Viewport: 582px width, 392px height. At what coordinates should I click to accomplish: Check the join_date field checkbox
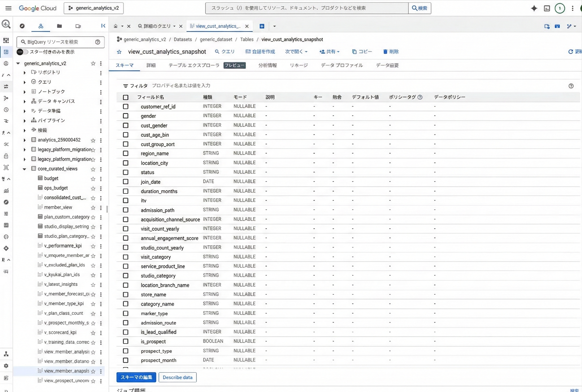click(x=126, y=182)
